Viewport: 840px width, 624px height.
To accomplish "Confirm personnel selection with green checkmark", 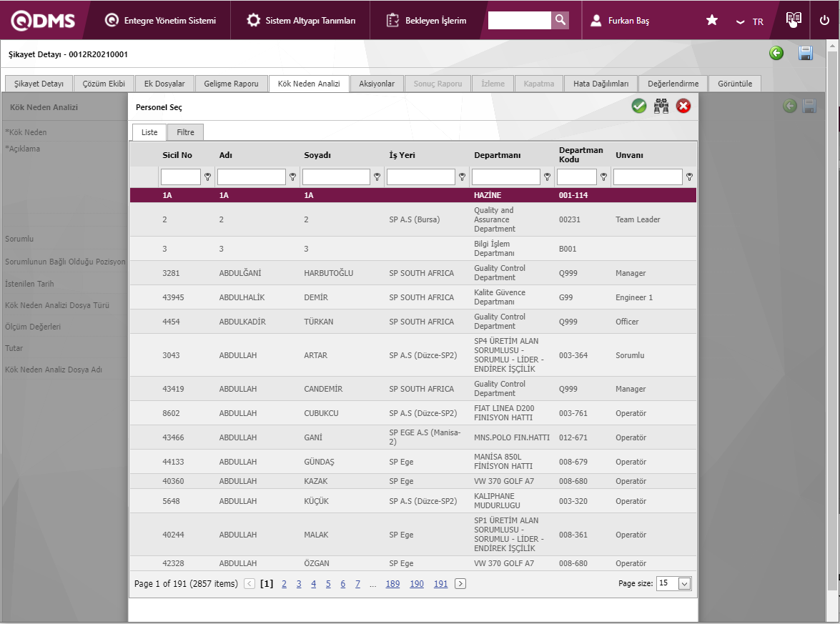I will (638, 107).
